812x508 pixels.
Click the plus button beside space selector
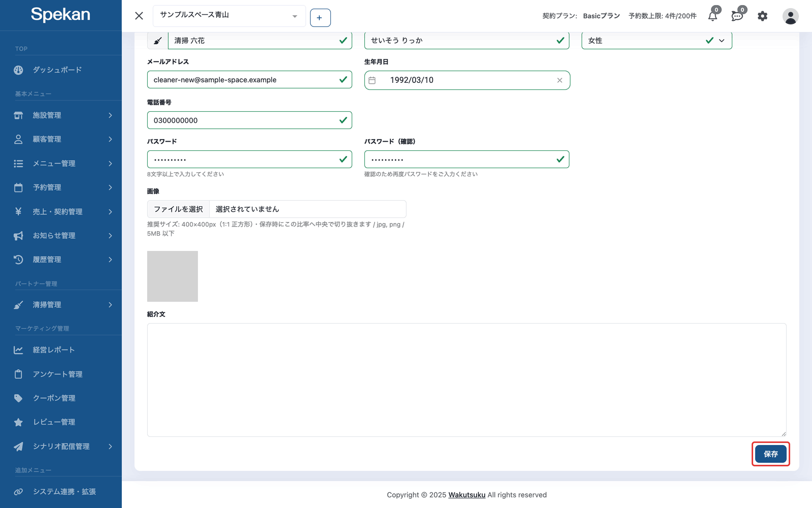point(320,18)
